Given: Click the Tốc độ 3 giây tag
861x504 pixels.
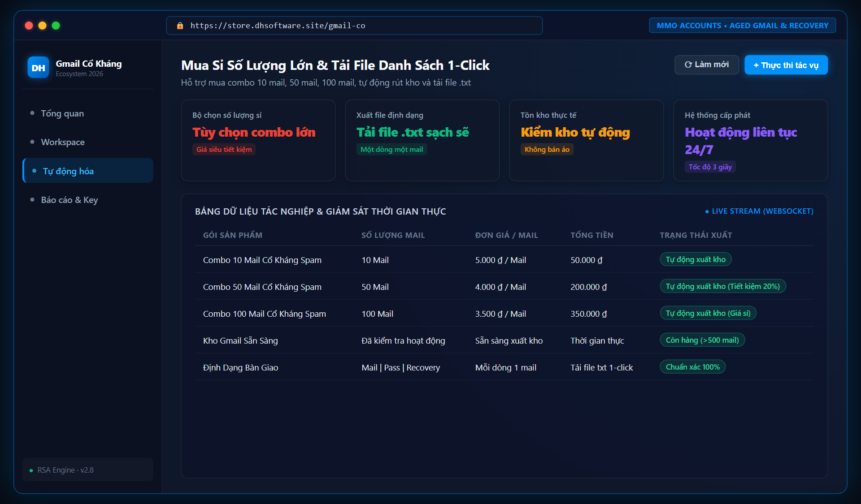Looking at the screenshot, I should (x=710, y=167).
